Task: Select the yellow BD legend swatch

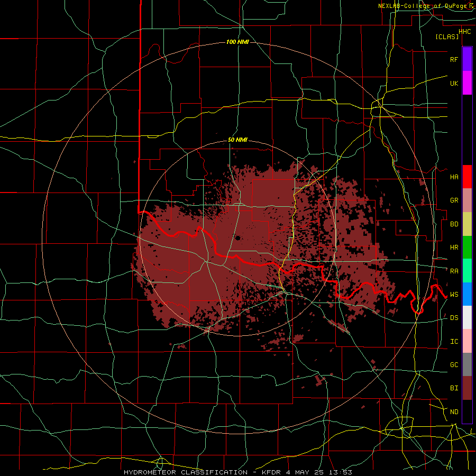Action: [x=467, y=224]
